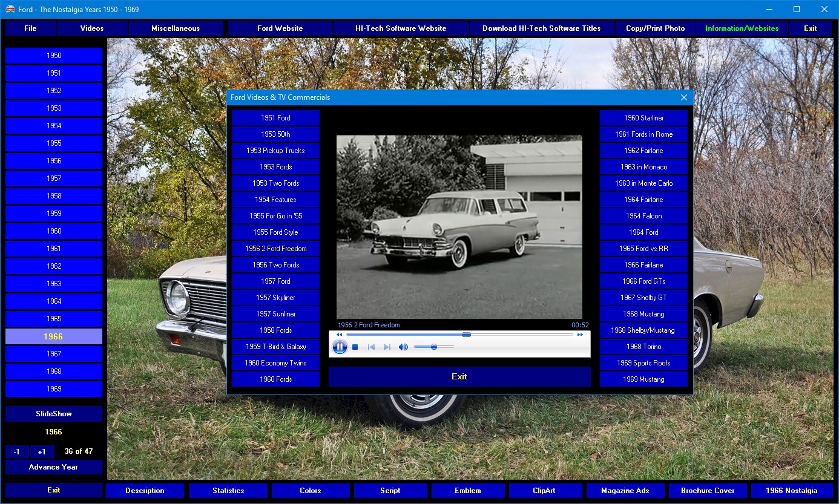Play the 1961 Fords in Rome video
This screenshot has width=839, height=504.
pyautogui.click(x=643, y=134)
